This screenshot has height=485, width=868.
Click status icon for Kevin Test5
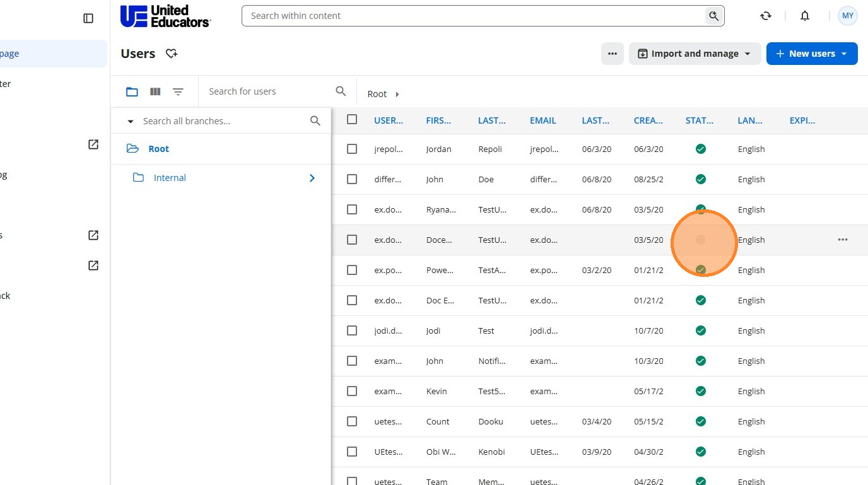pyautogui.click(x=700, y=391)
